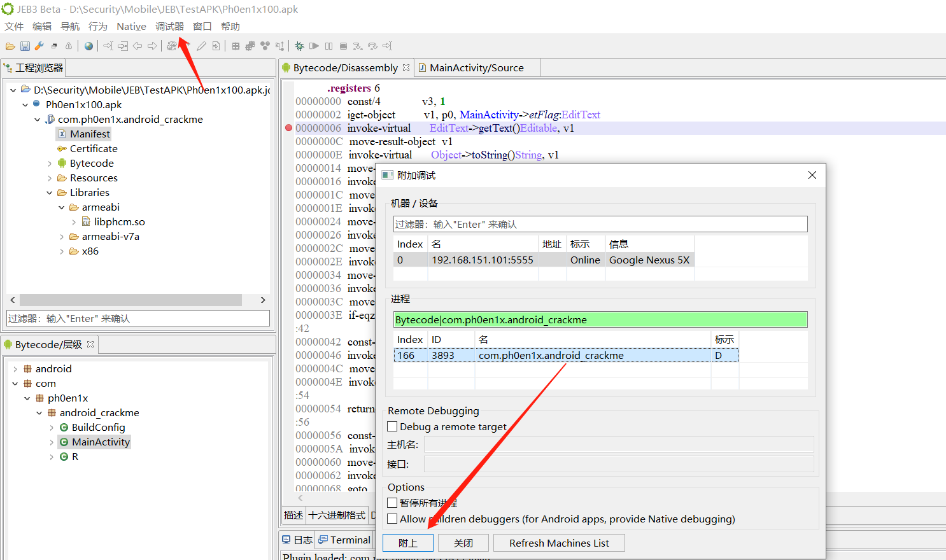Viewport: 946px width, 560px height.
Task: Click Refresh Machines List button
Action: [559, 543]
